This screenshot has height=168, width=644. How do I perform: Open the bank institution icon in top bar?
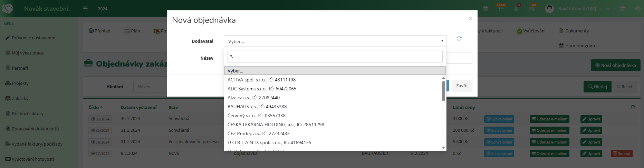pyautogui.click(x=622, y=9)
